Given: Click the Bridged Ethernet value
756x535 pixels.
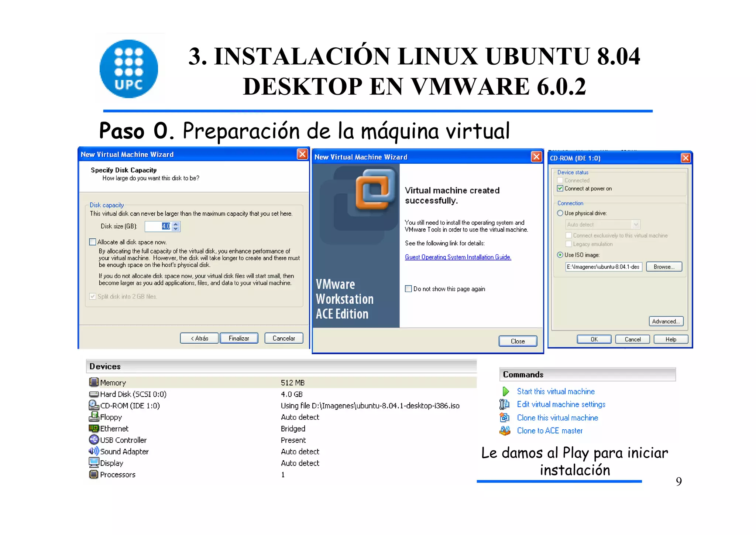Looking at the screenshot, I should click(x=293, y=429).
